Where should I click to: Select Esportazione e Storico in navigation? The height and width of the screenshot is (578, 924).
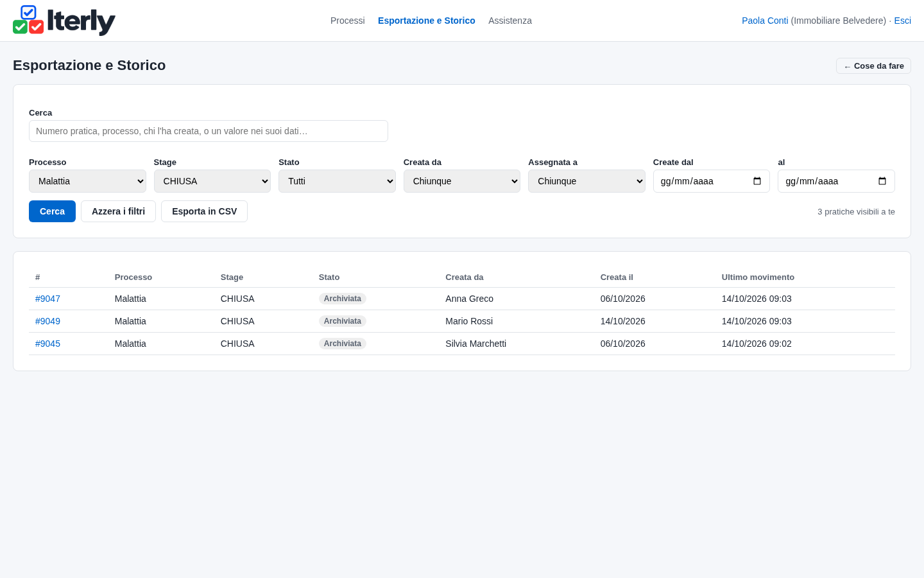[427, 21]
